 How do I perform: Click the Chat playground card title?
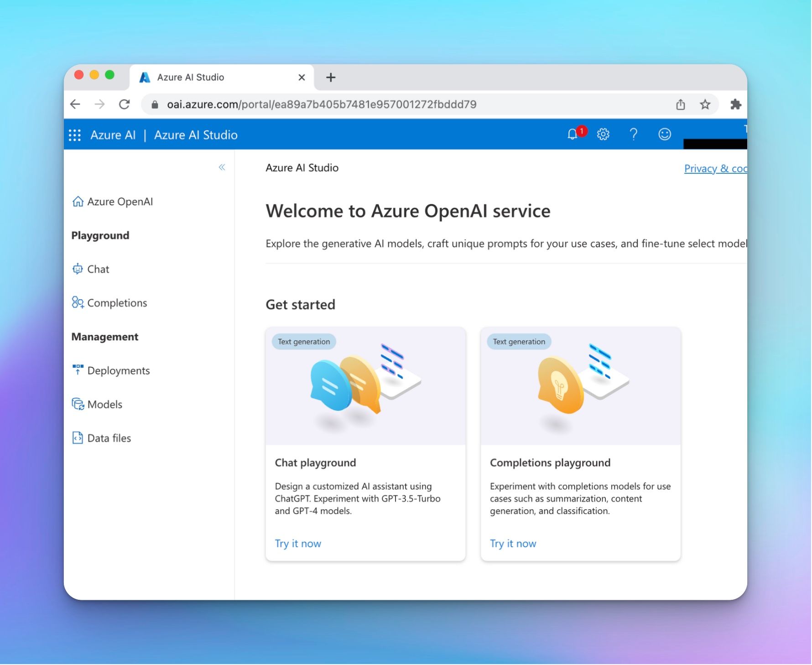[x=315, y=462]
